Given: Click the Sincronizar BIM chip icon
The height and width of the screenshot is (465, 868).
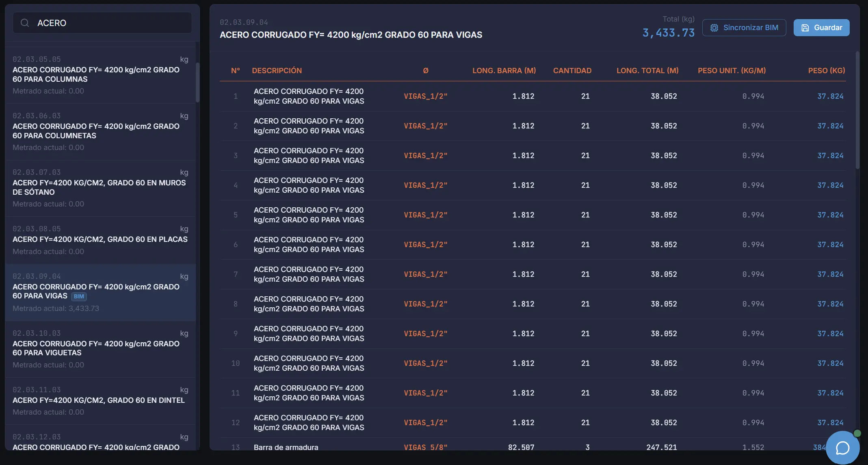Looking at the screenshot, I should (x=714, y=28).
